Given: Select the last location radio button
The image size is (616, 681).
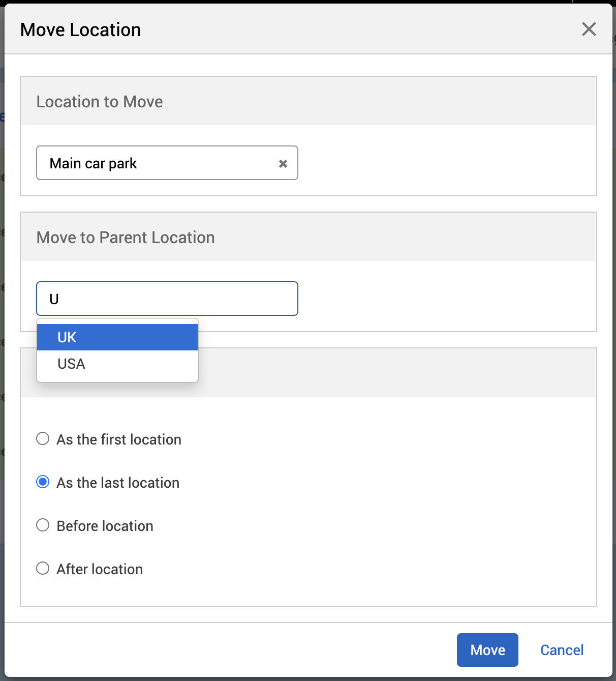Looking at the screenshot, I should 43,482.
